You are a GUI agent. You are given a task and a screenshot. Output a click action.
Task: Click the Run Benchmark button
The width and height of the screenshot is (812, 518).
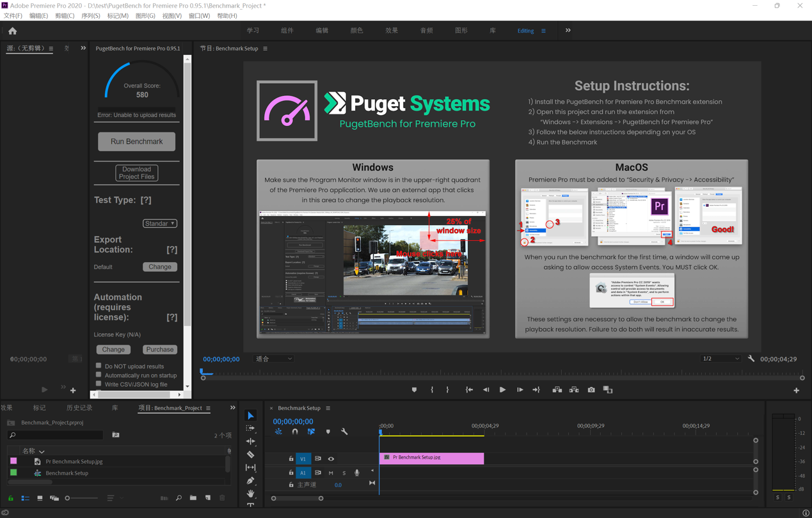tap(136, 141)
